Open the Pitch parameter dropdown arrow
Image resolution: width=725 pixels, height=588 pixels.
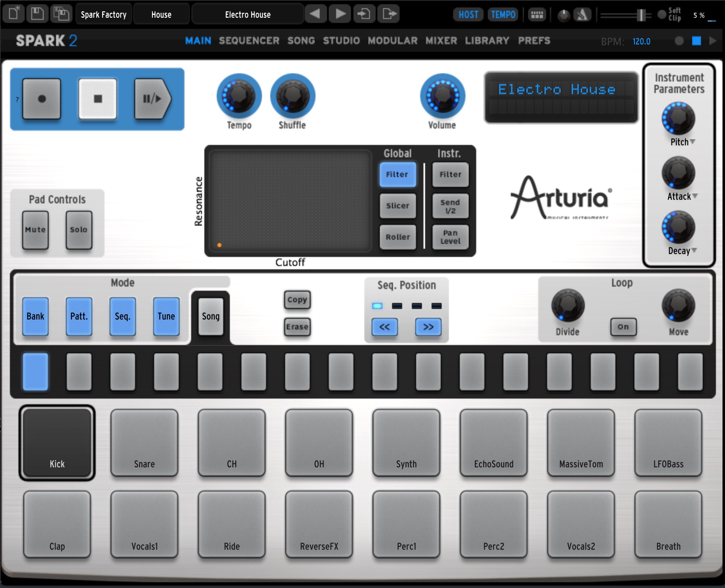click(693, 142)
